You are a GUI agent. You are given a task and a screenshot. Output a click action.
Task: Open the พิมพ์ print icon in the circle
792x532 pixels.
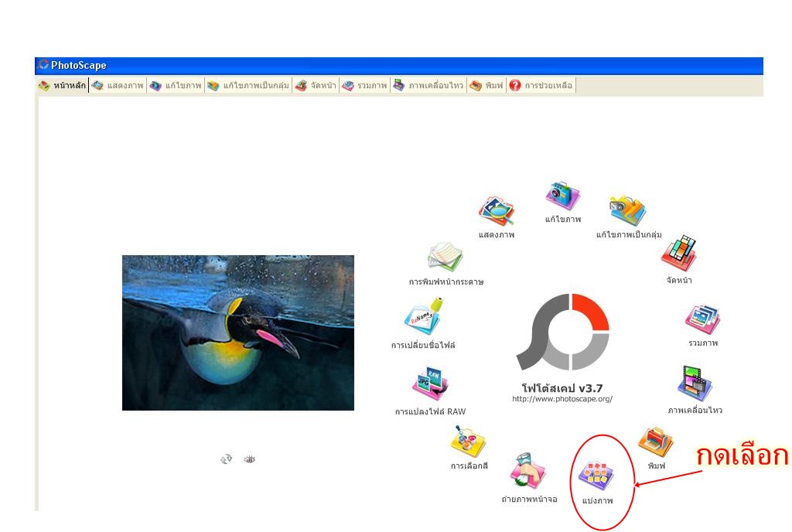[656, 442]
